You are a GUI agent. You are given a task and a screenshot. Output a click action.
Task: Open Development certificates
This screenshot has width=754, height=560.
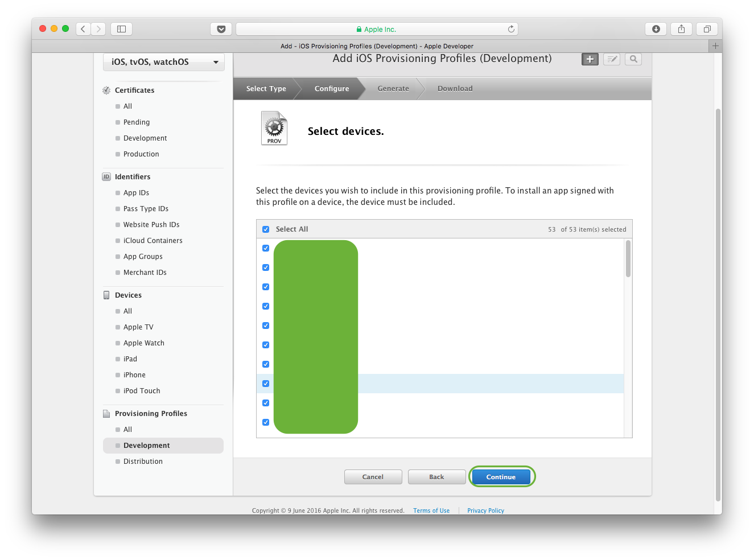[x=145, y=138]
